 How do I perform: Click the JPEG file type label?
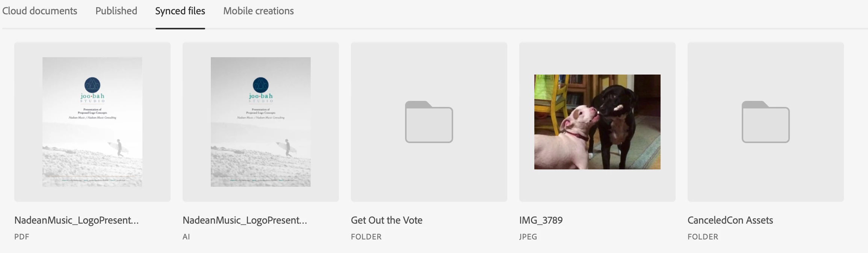pyautogui.click(x=528, y=237)
